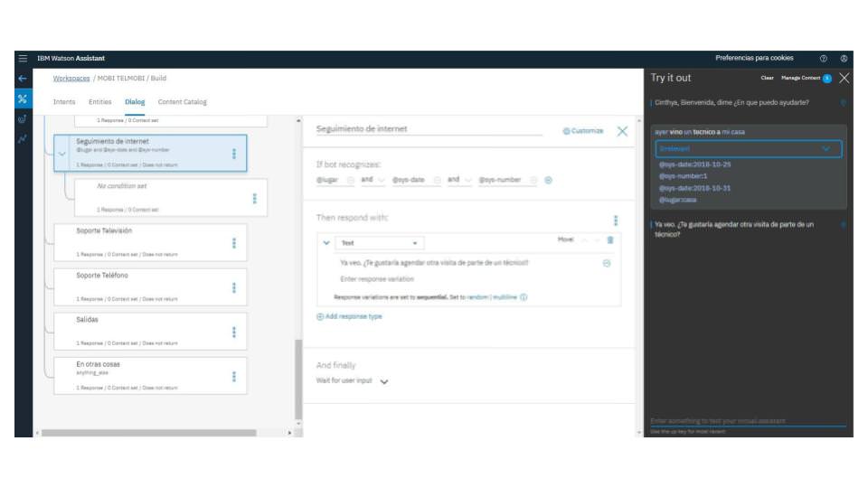868x488 pixels.
Task: Click the location icon beside Ya veo reply
Action: (843, 225)
